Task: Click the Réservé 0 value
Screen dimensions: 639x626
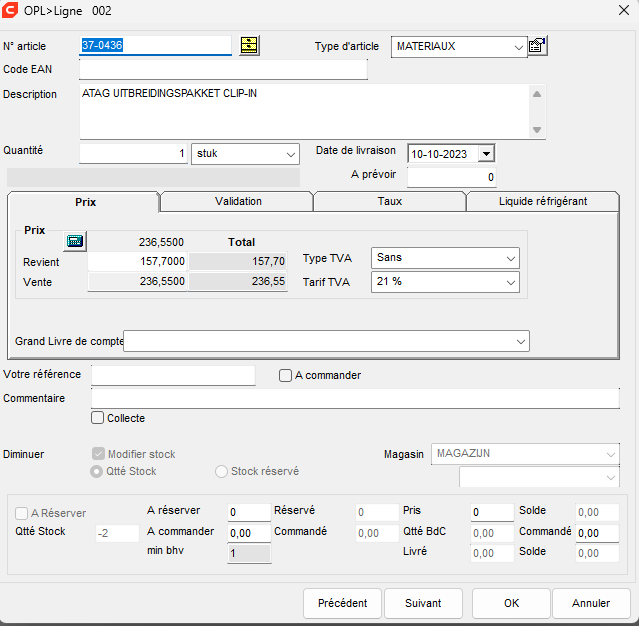Action: pos(377,512)
